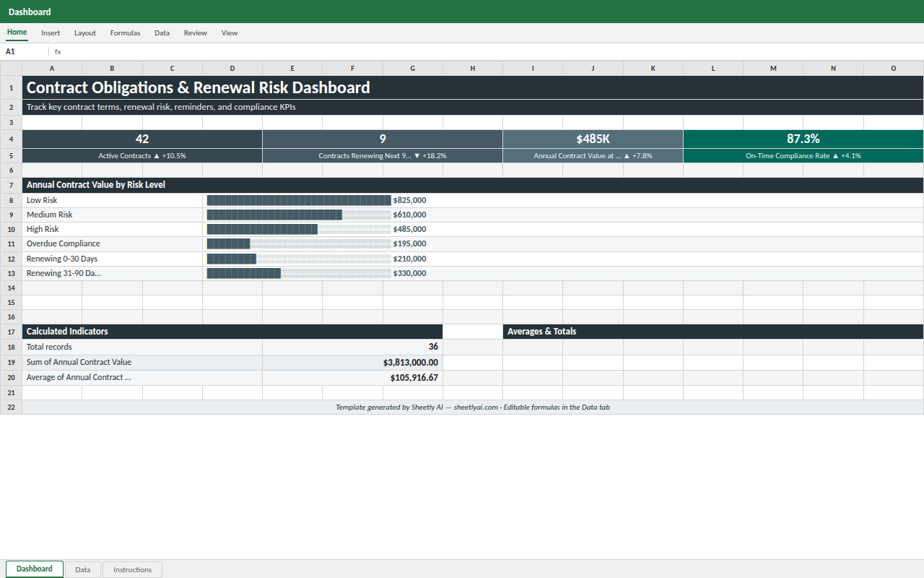Open the View tab
Image resolution: width=924 pixels, height=578 pixels.
230,33
